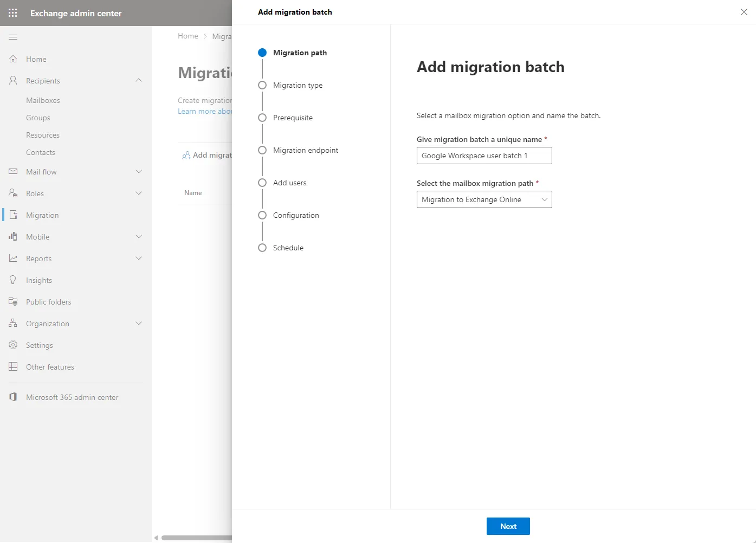Viewport: 756px width, 543px height.
Task: Open Exchange Settings
Action: tap(38, 345)
